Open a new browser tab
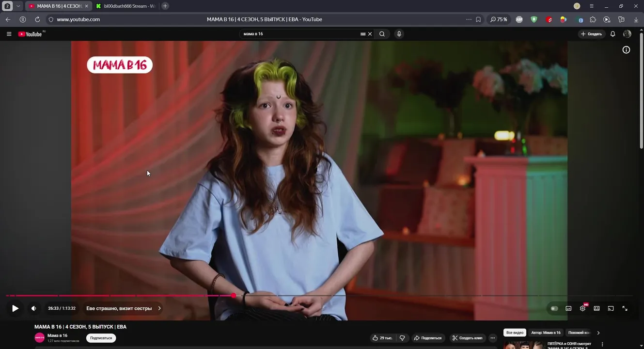644x349 pixels. pos(165,6)
